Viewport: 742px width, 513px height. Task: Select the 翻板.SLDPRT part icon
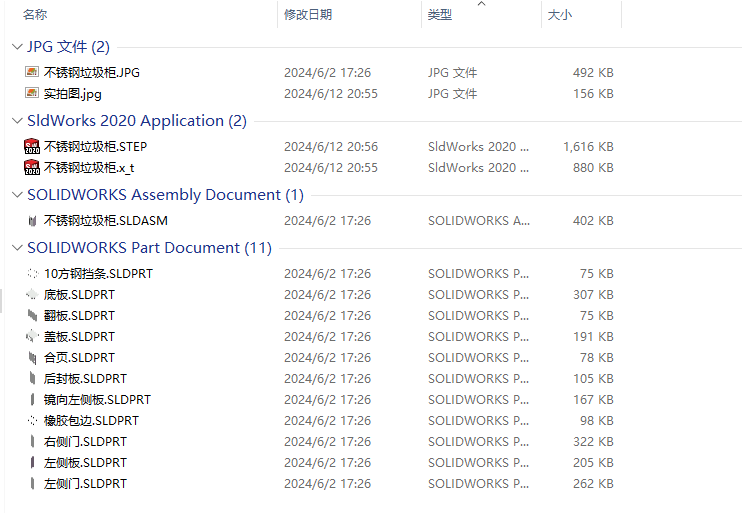(x=32, y=315)
